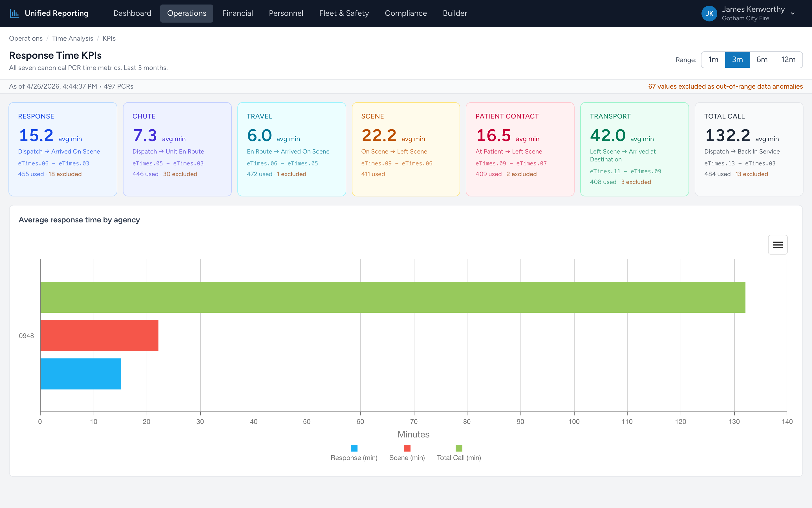Click '411 used' on the Scene card
812x508 pixels.
pos(373,174)
